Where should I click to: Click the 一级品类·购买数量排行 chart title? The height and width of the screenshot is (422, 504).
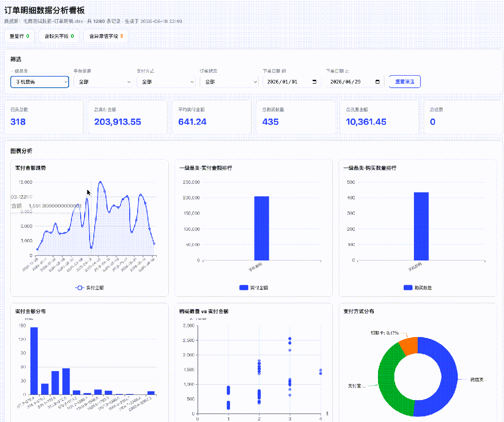pos(370,168)
